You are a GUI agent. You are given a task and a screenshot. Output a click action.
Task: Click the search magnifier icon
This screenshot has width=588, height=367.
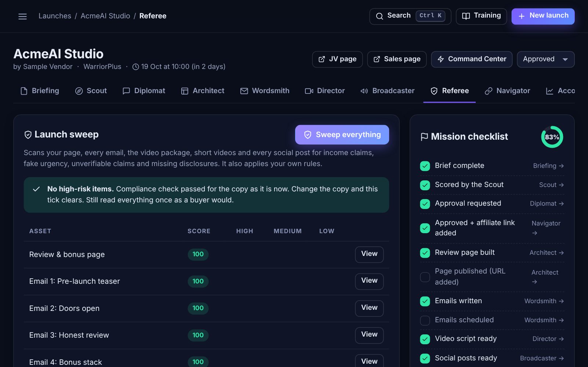(380, 16)
